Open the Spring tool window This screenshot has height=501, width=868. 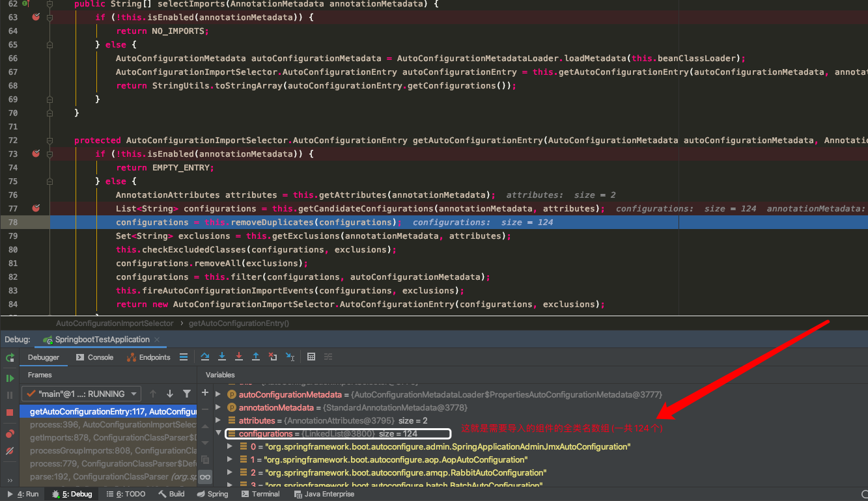(212, 494)
